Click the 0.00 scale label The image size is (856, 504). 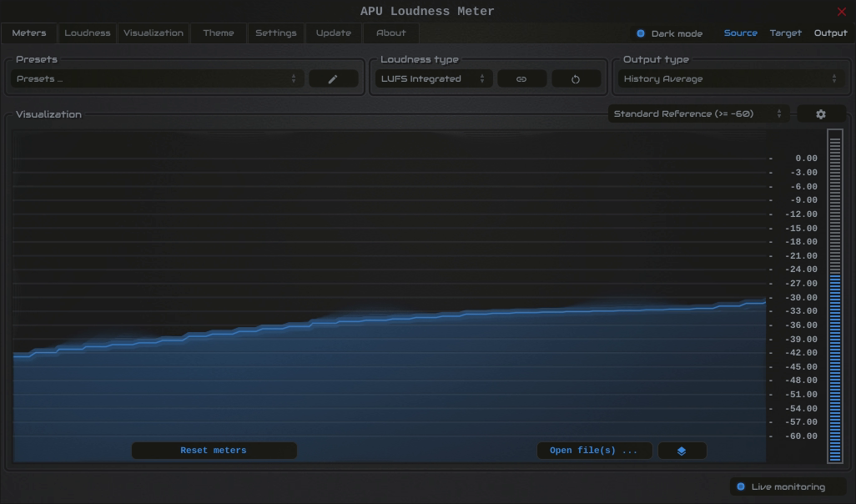[806, 159]
